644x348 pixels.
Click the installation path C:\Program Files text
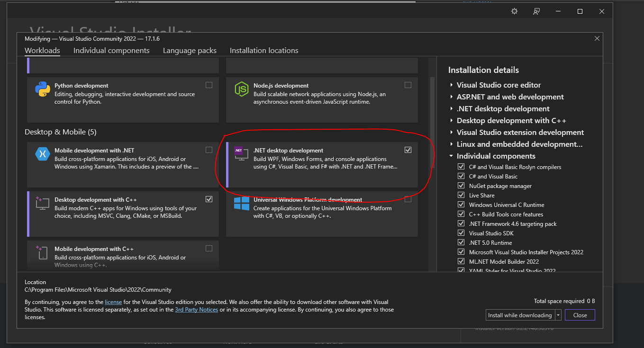98,290
